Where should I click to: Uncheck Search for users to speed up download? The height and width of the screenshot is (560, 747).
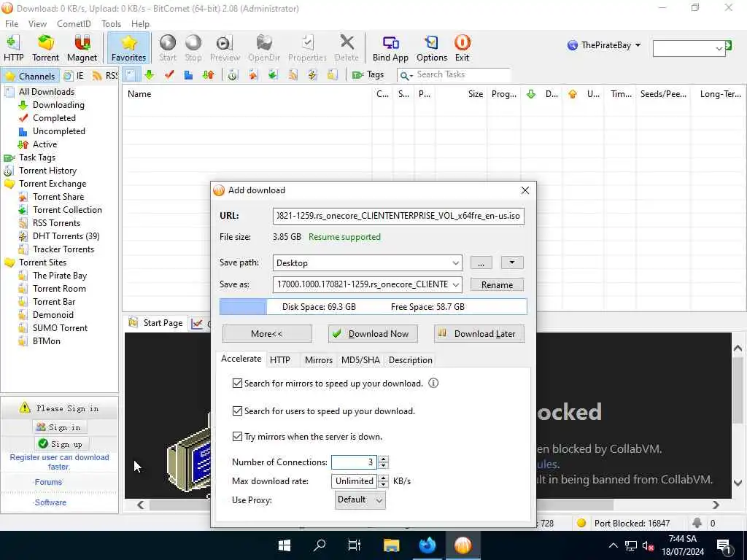click(x=237, y=411)
